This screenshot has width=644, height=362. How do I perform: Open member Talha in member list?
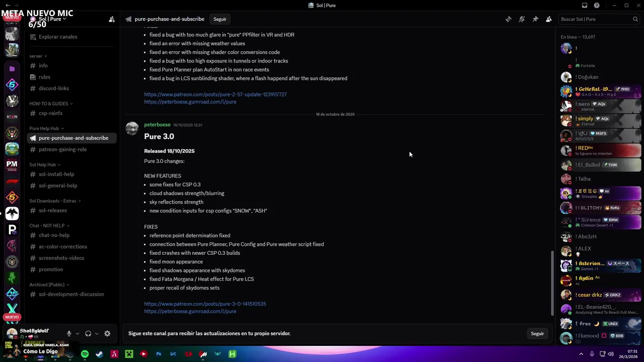click(x=601, y=179)
